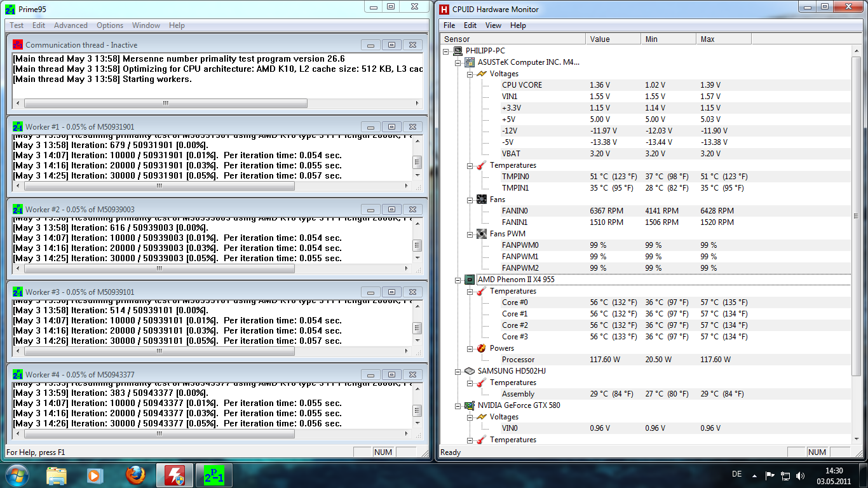Screen dimensions: 868x488
Task: Click the thermometer icon above the Assembly row
Action: (482, 383)
